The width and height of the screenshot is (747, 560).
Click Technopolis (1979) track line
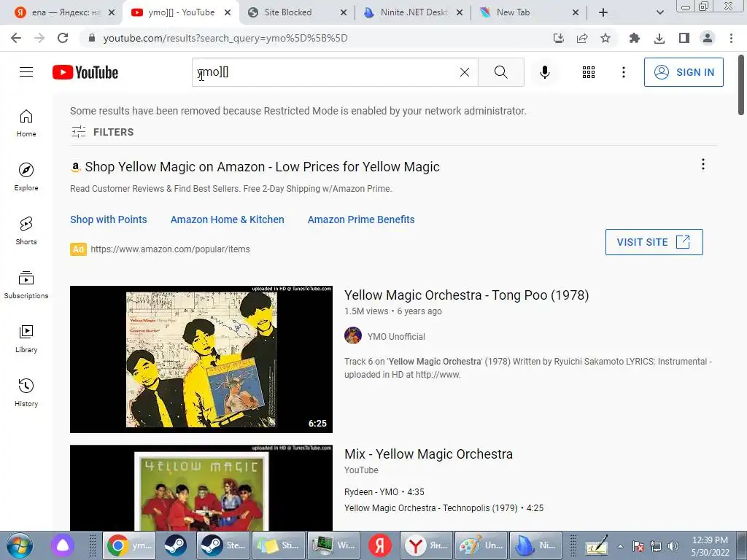[x=444, y=508]
